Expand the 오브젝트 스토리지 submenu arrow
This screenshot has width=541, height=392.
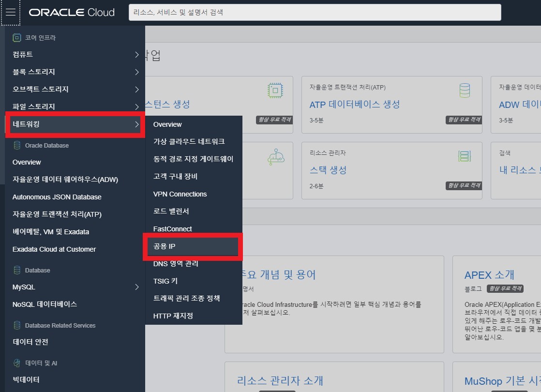pos(136,90)
